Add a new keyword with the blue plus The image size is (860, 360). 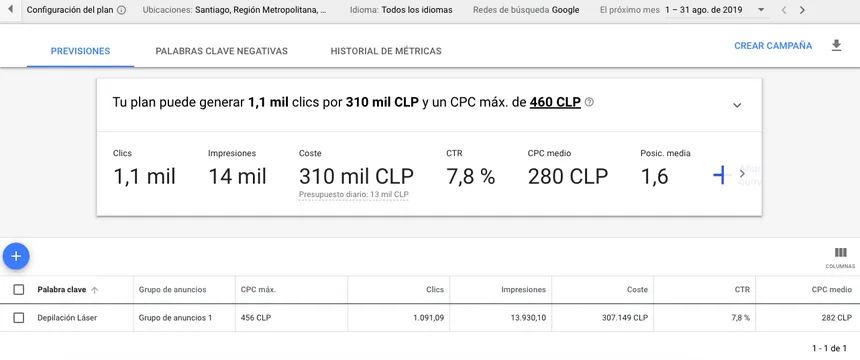coord(16,256)
